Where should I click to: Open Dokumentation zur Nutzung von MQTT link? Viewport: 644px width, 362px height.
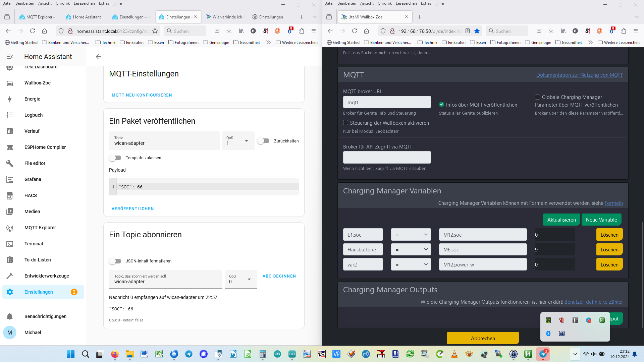(579, 75)
